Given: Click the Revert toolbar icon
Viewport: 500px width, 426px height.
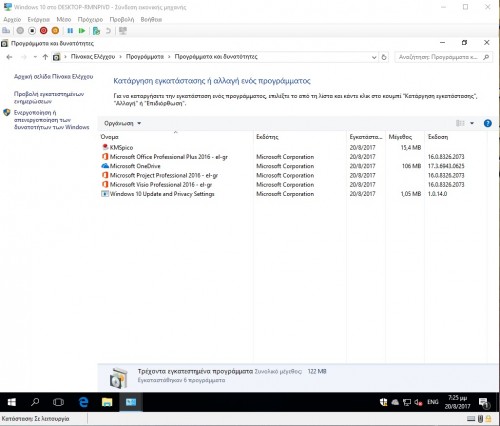Looking at the screenshot, I should coord(108,31).
